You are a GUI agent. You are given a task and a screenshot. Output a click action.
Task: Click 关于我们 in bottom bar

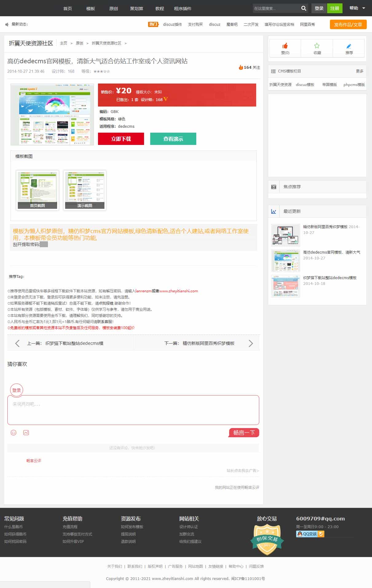pos(115,566)
